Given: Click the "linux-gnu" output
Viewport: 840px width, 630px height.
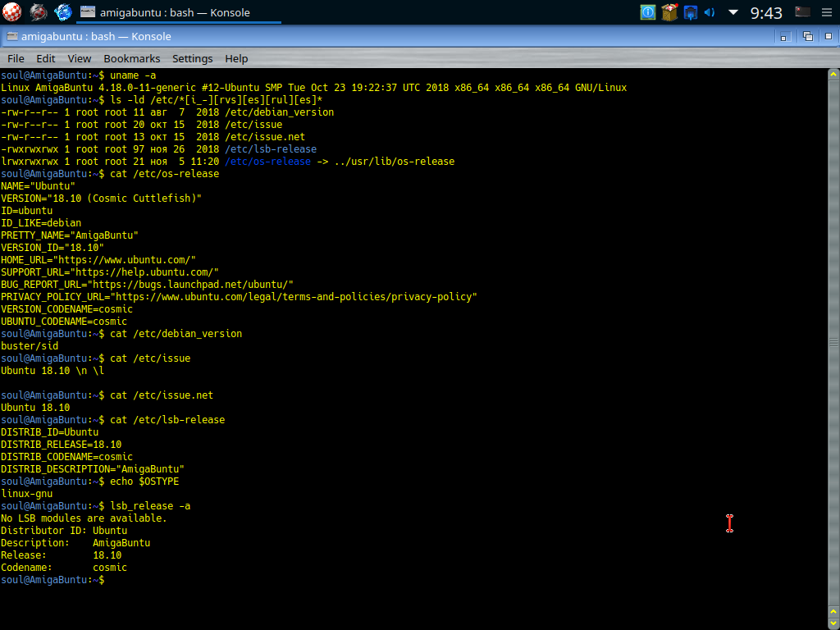Looking at the screenshot, I should pos(27,495).
